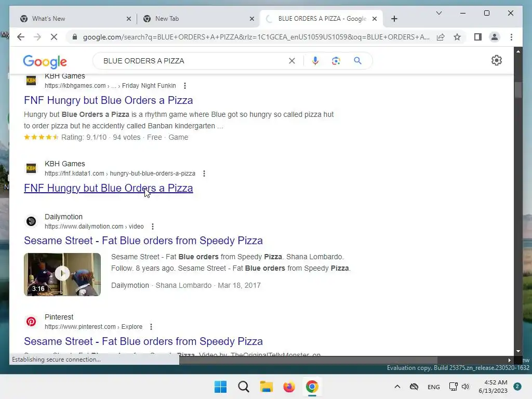Open Chrome profile avatar
532x399 pixels.
495,37
